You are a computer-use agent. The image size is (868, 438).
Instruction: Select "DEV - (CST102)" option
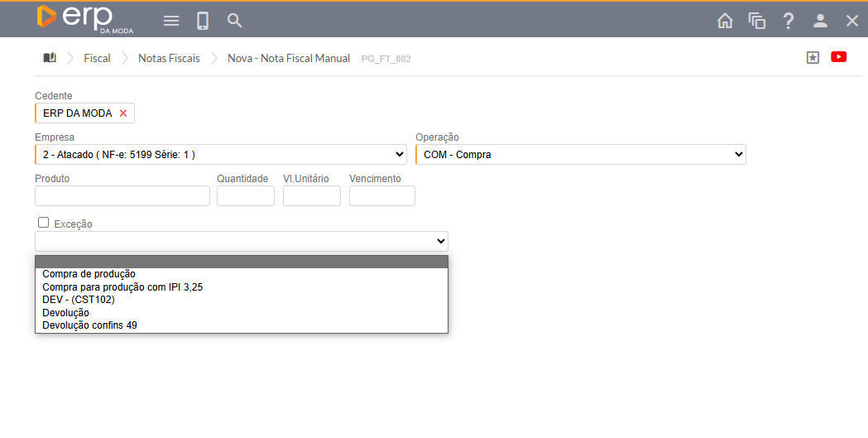(79, 300)
